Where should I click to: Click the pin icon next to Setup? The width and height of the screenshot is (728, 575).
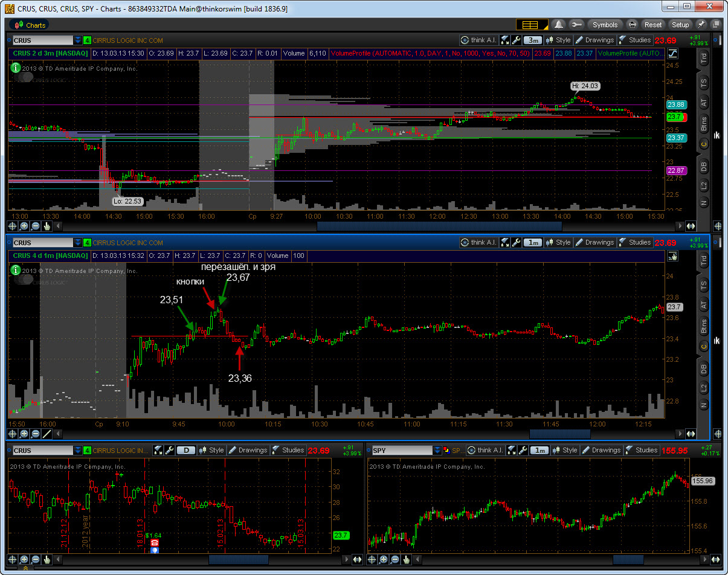pos(701,25)
